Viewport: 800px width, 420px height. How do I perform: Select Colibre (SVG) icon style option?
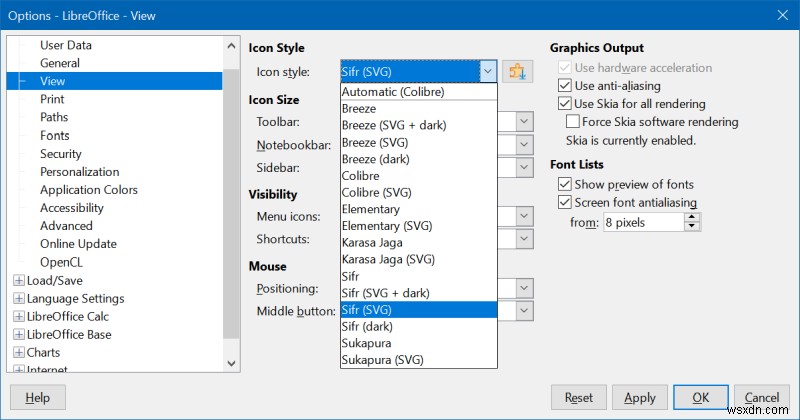tap(375, 192)
